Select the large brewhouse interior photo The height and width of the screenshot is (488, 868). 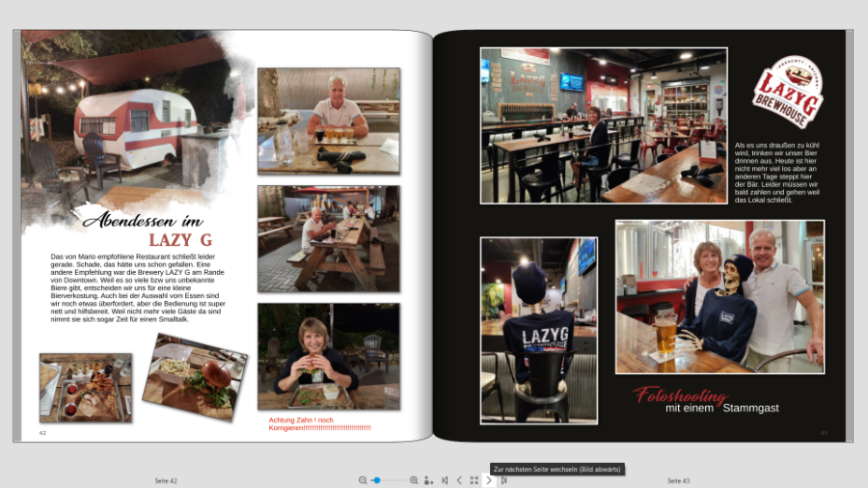pos(604,125)
